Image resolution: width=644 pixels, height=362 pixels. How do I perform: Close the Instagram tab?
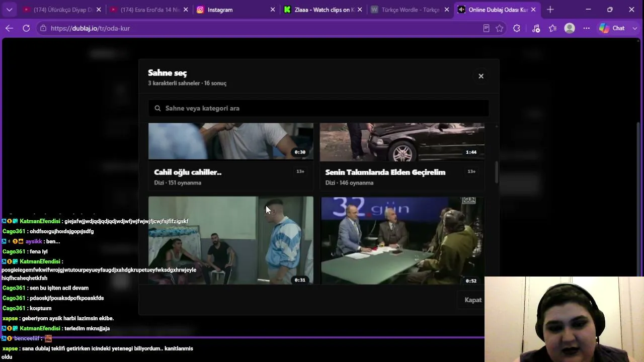coord(273,10)
